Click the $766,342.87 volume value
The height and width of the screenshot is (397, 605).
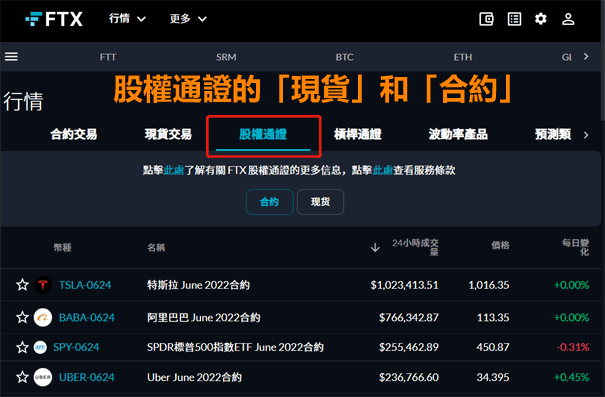click(x=409, y=318)
